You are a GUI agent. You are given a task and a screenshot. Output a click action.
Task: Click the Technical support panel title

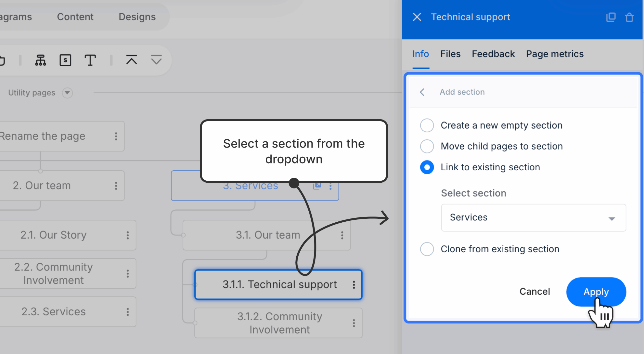click(x=470, y=17)
